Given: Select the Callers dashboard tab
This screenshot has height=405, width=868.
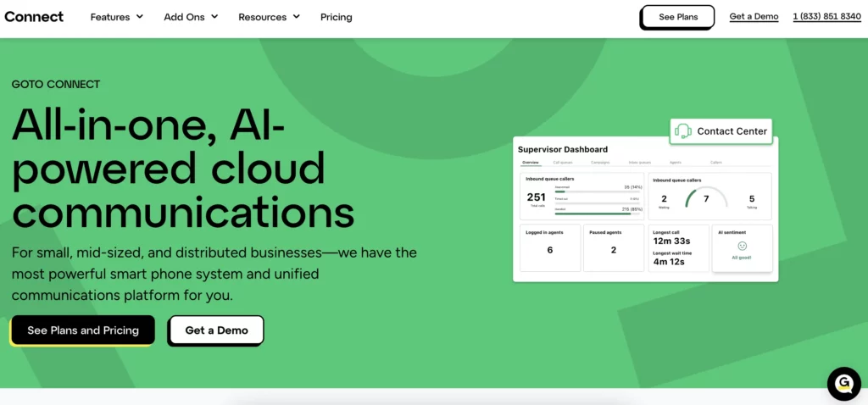Looking at the screenshot, I should (x=716, y=163).
